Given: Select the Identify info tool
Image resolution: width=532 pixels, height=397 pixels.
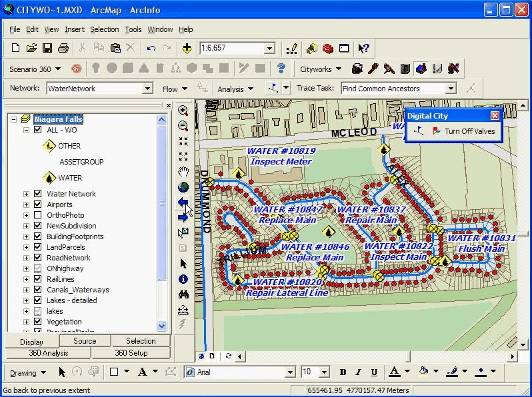Looking at the screenshot, I should point(183,279).
